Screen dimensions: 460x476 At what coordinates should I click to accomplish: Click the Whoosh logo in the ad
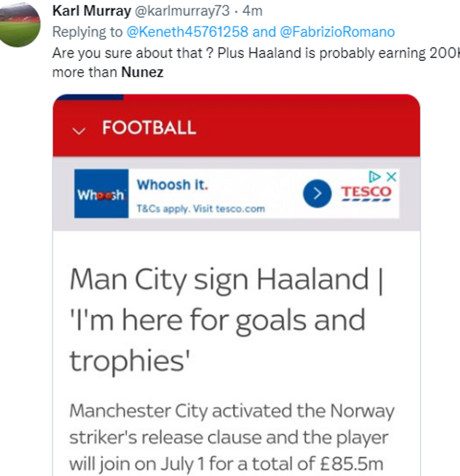[x=101, y=194]
